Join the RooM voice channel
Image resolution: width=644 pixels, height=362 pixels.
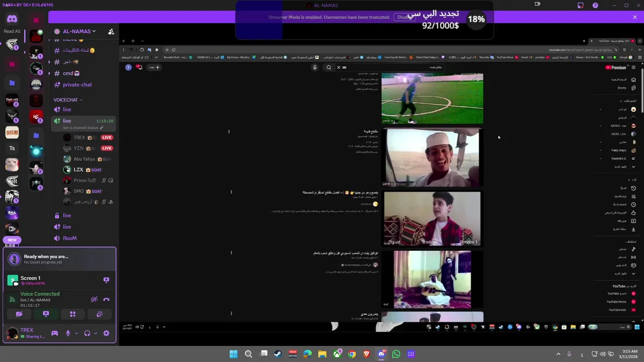[x=66, y=238]
